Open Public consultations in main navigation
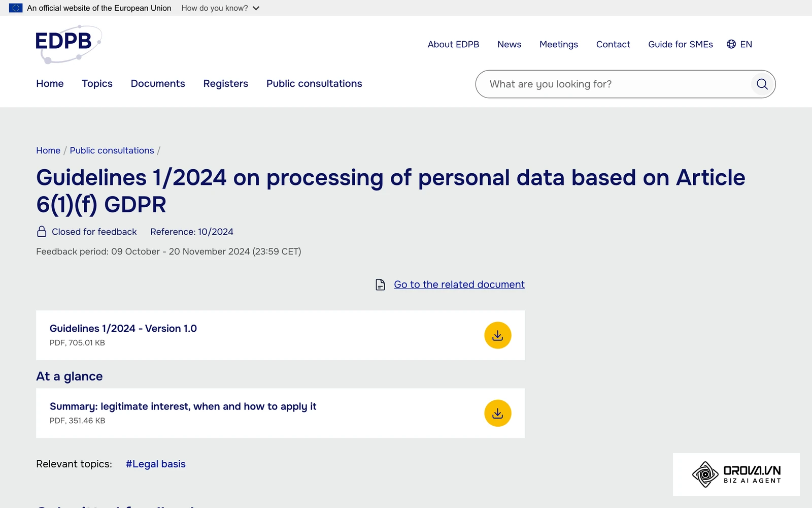This screenshot has height=508, width=812. (314, 84)
